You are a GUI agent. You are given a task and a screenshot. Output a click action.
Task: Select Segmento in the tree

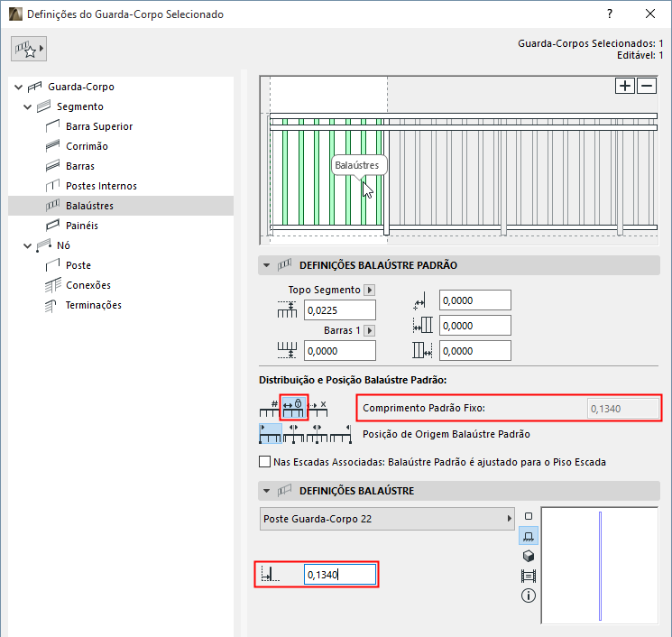[x=80, y=106]
